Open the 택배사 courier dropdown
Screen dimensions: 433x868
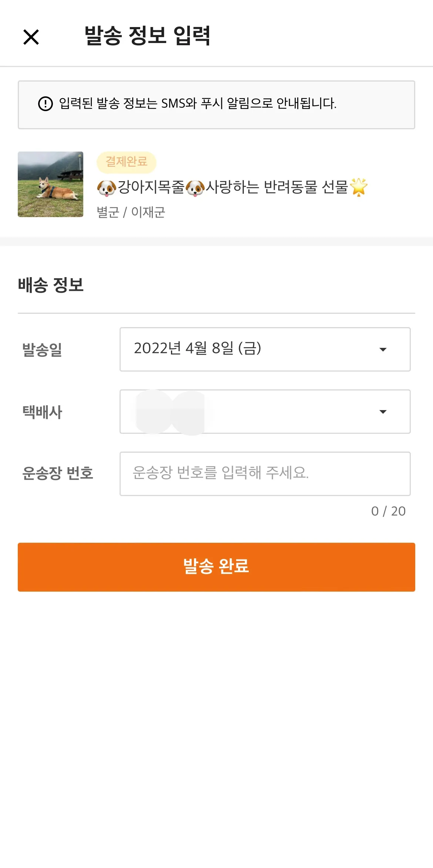click(265, 411)
